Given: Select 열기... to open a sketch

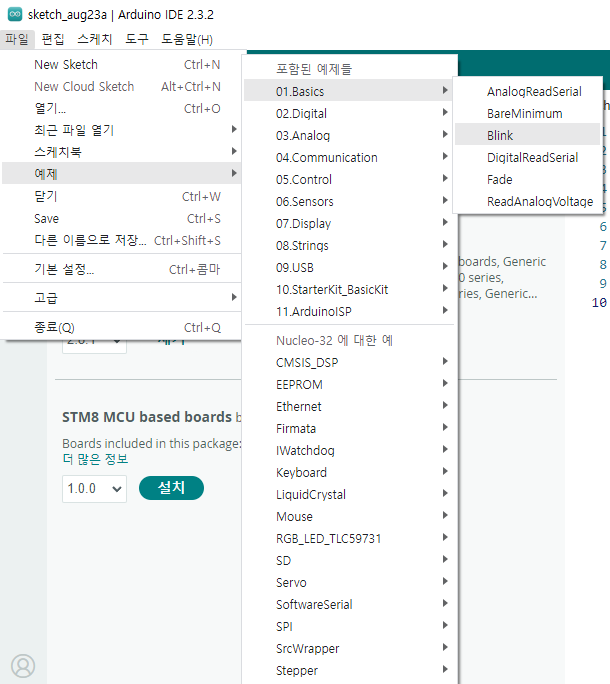Looking at the screenshot, I should [x=122, y=108].
